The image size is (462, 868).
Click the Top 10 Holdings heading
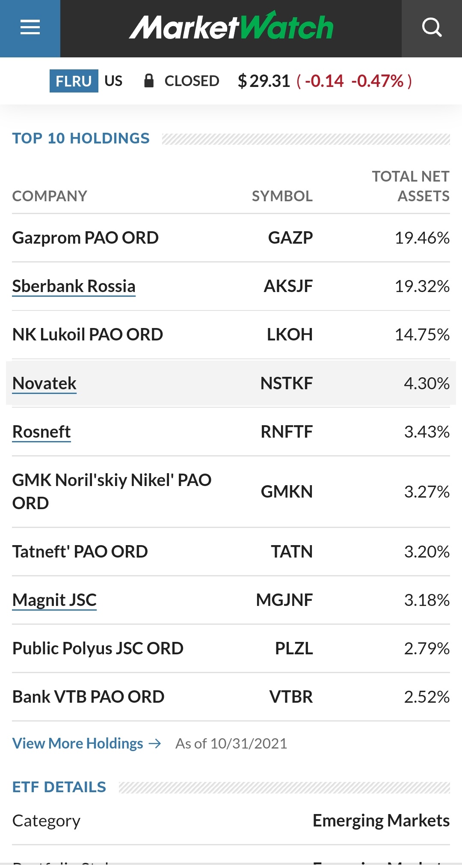pyautogui.click(x=81, y=138)
